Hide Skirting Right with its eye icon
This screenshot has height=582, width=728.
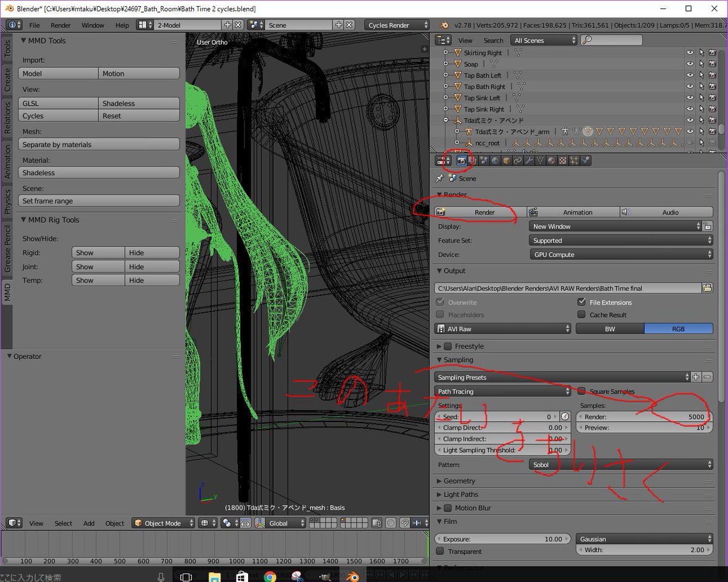pyautogui.click(x=690, y=53)
